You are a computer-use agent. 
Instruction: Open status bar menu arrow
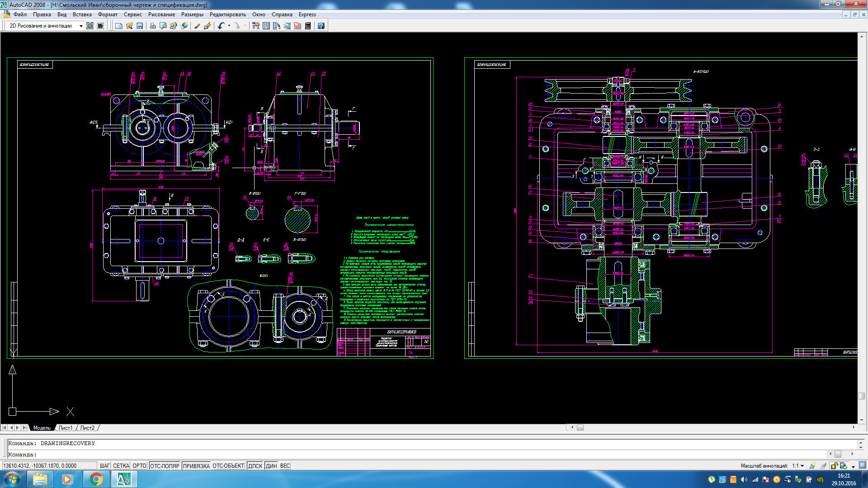[853, 466]
